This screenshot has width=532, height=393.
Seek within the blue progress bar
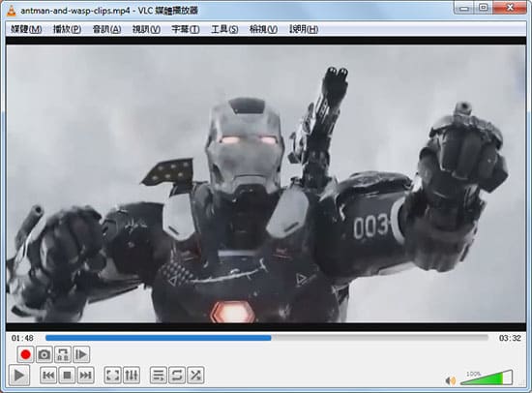coord(267,338)
